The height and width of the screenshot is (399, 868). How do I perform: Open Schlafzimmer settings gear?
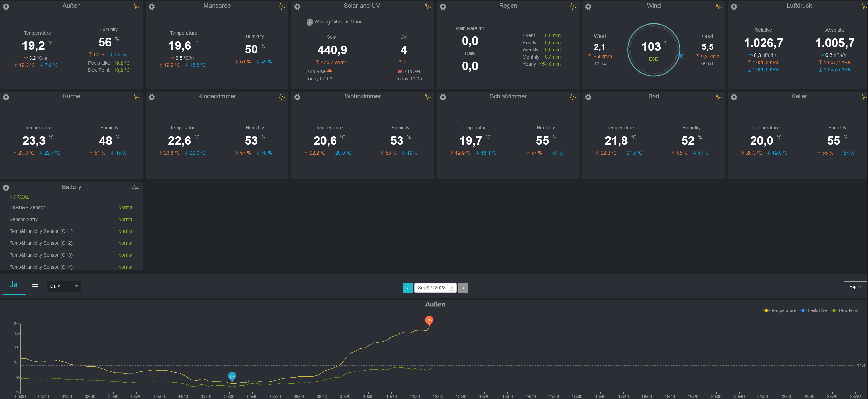(x=443, y=97)
